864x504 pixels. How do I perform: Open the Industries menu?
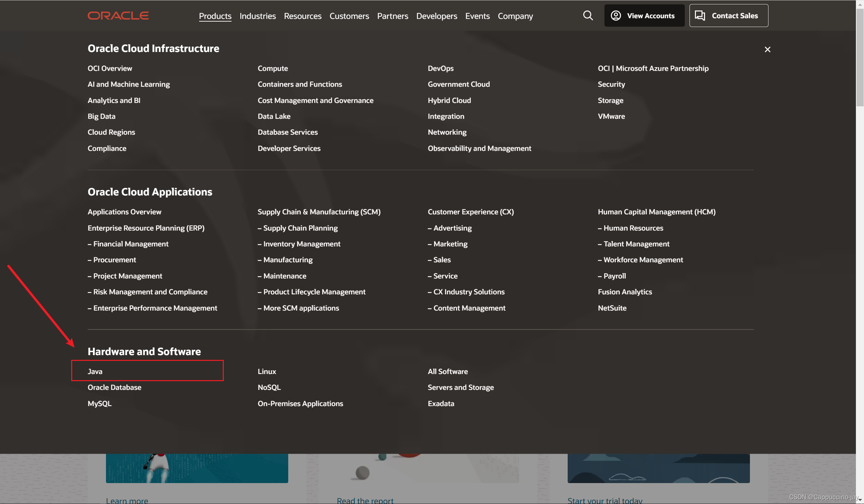[x=258, y=16]
